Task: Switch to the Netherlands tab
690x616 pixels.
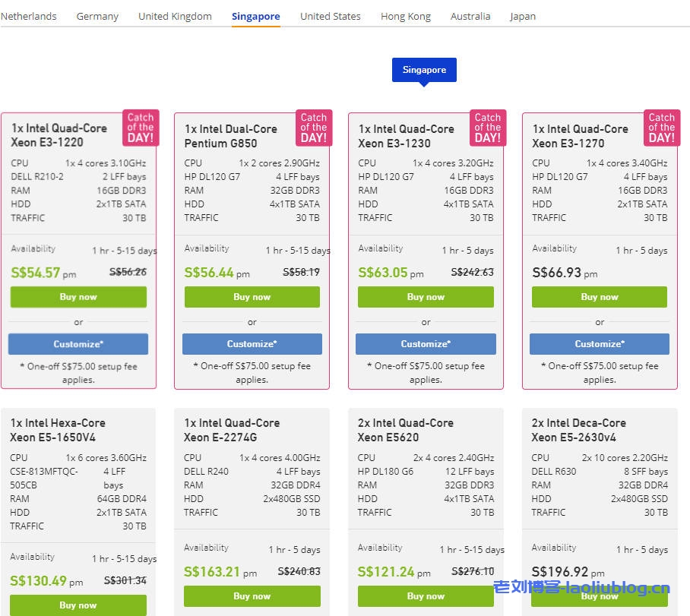Action: coord(28,16)
